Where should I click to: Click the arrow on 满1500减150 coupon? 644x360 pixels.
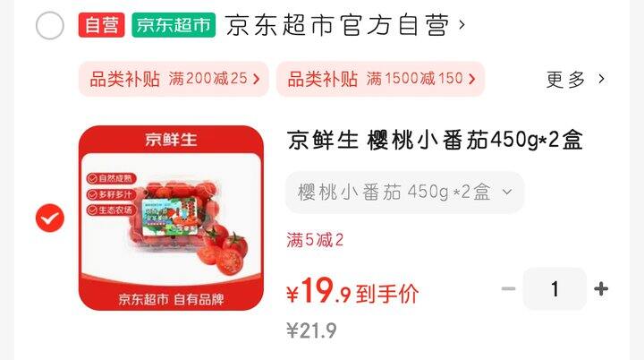(x=472, y=79)
